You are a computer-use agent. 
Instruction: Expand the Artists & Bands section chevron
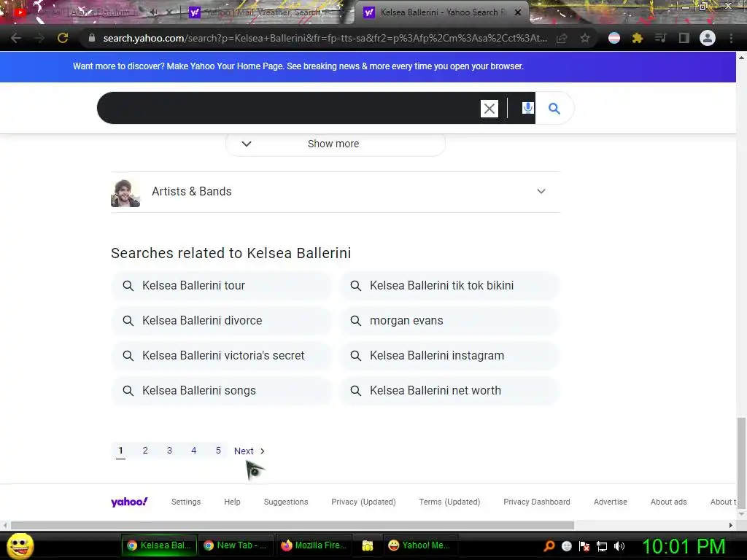coord(541,192)
